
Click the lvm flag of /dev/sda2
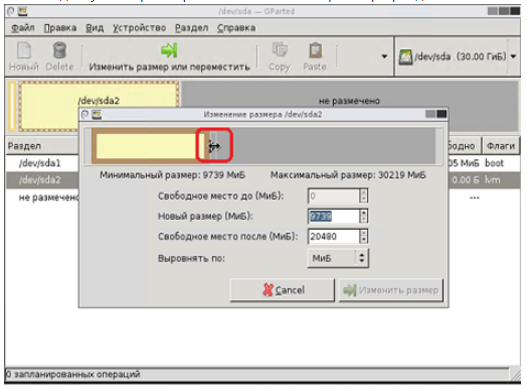(492, 180)
